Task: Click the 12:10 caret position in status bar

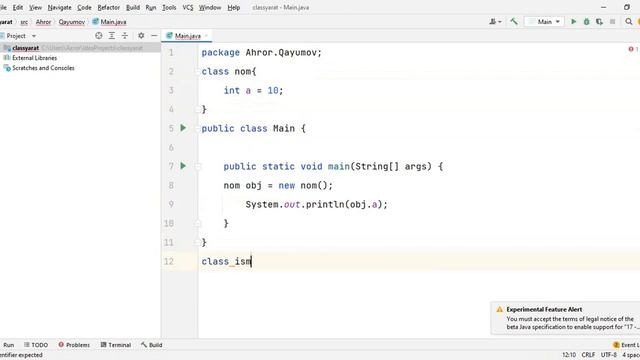Action: coord(569,355)
